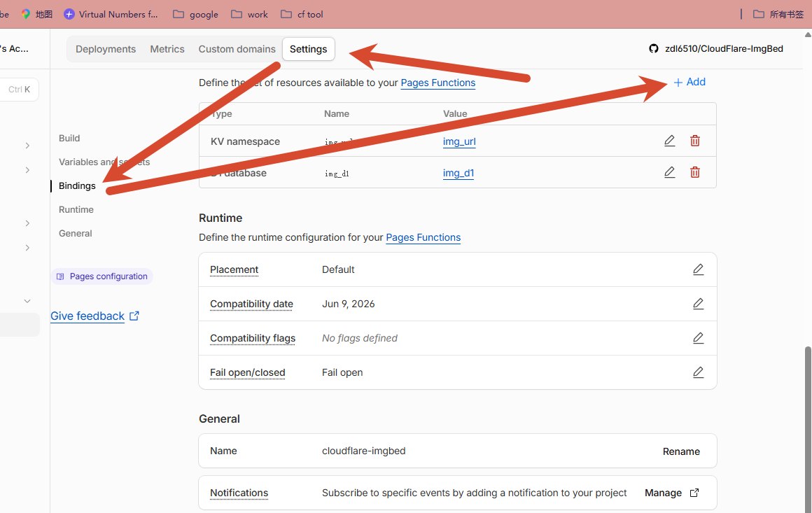
Task: Go to the Runtime settings section
Action: 76,210
